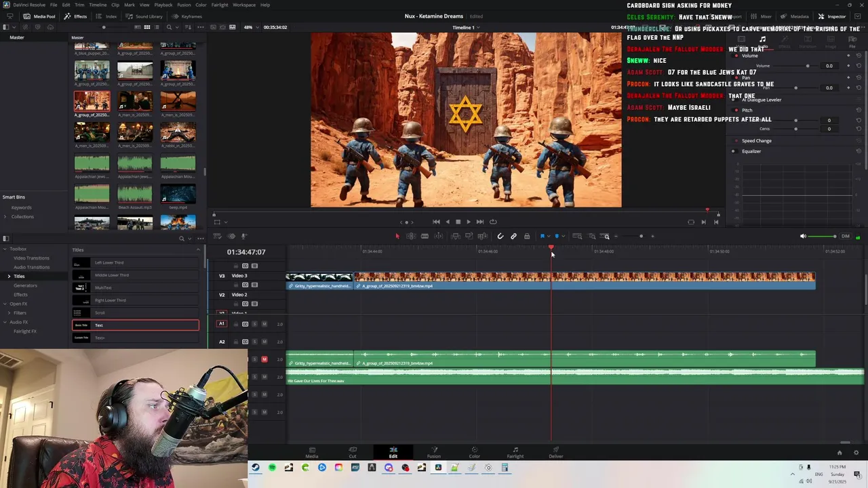Mute audio track A1 with M button
The image size is (868, 488).
264,324
